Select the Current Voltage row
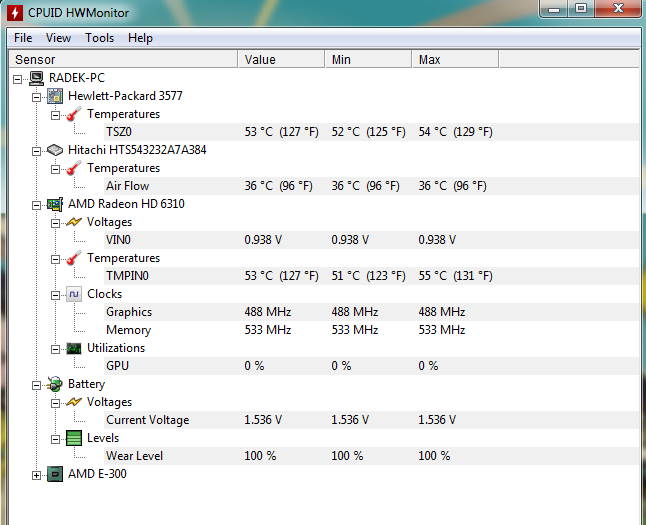 pyautogui.click(x=371, y=420)
